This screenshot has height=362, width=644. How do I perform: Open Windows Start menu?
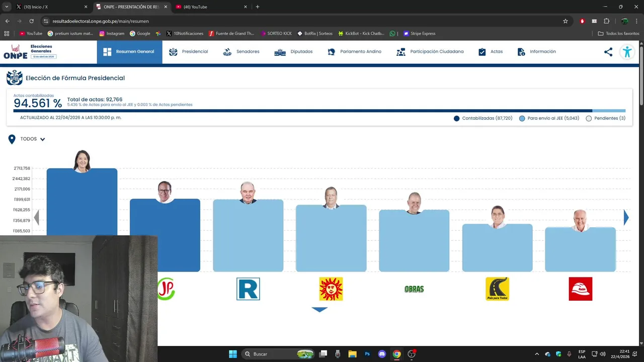pos(232,354)
